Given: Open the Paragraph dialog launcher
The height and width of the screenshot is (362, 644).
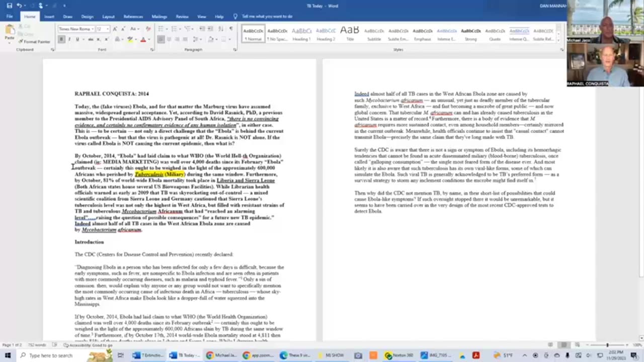Looking at the screenshot, I should tap(234, 50).
